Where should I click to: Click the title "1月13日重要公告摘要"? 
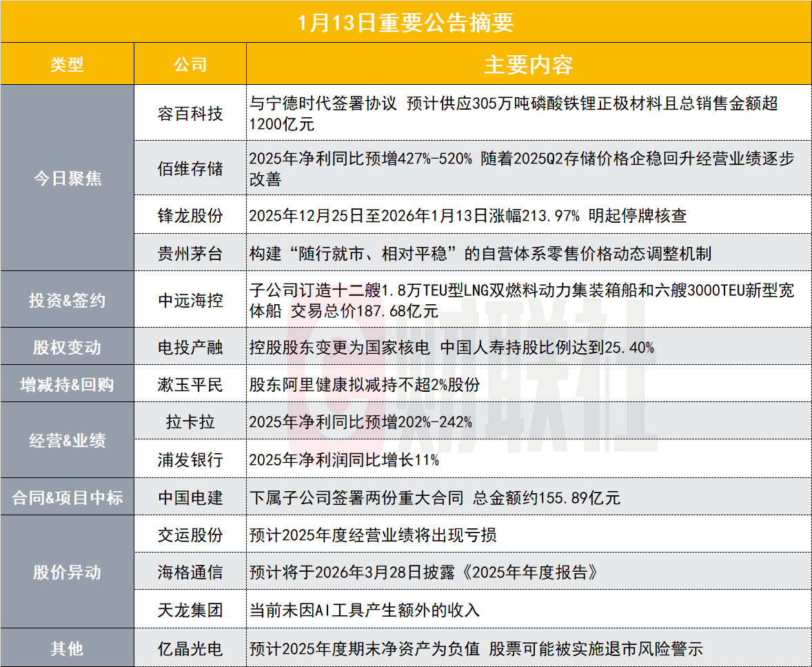point(405,22)
